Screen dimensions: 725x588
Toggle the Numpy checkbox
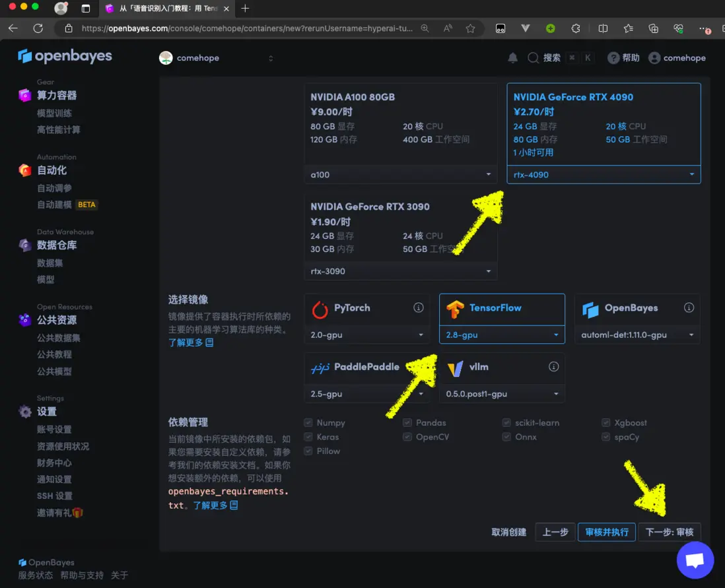pyautogui.click(x=308, y=422)
